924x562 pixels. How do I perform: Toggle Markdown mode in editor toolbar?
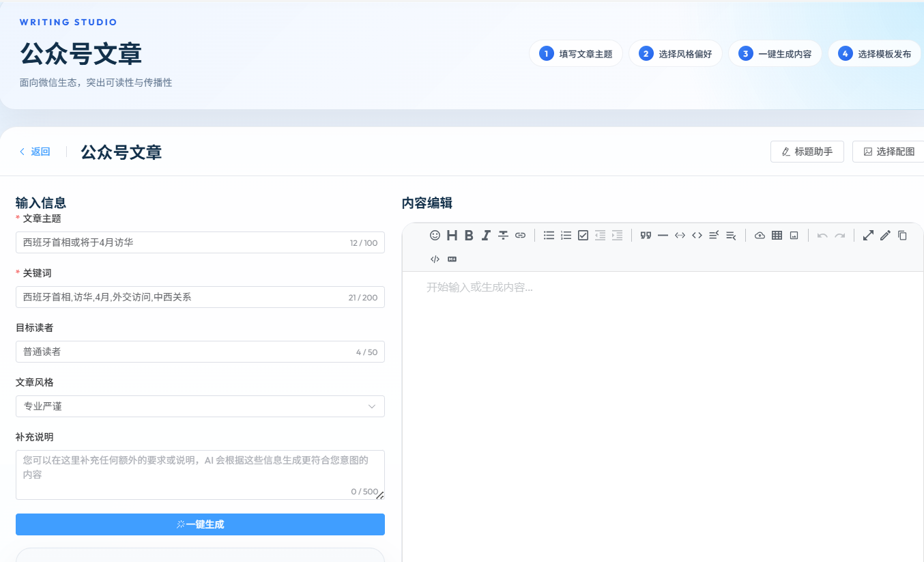point(452,259)
